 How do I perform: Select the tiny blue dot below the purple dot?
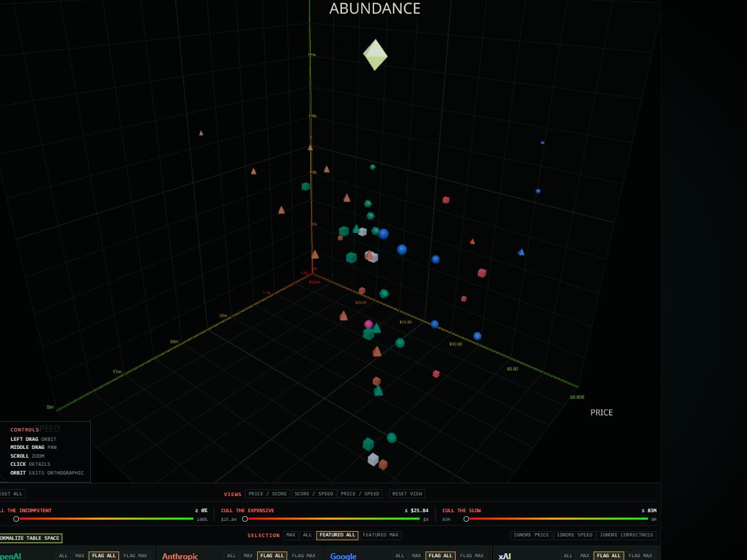coord(538,191)
